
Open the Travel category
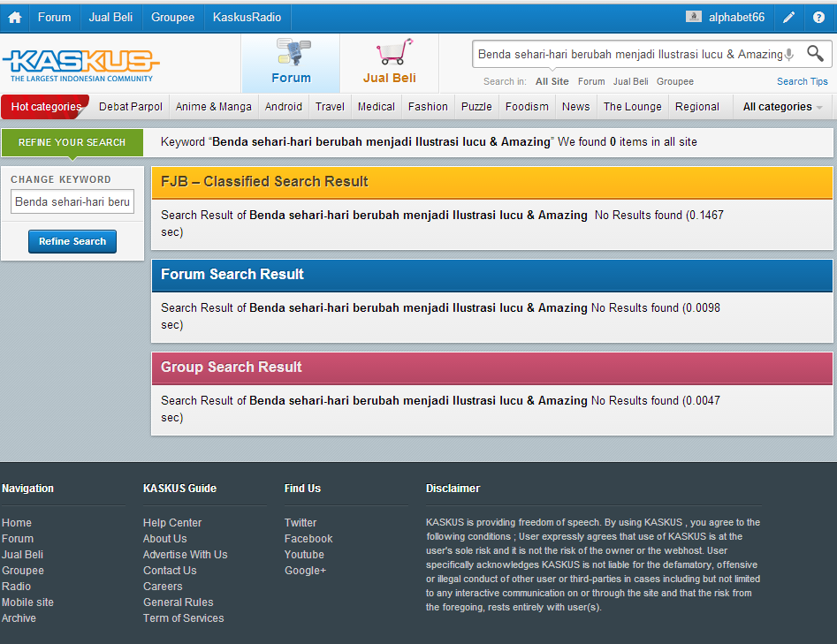[x=330, y=107]
